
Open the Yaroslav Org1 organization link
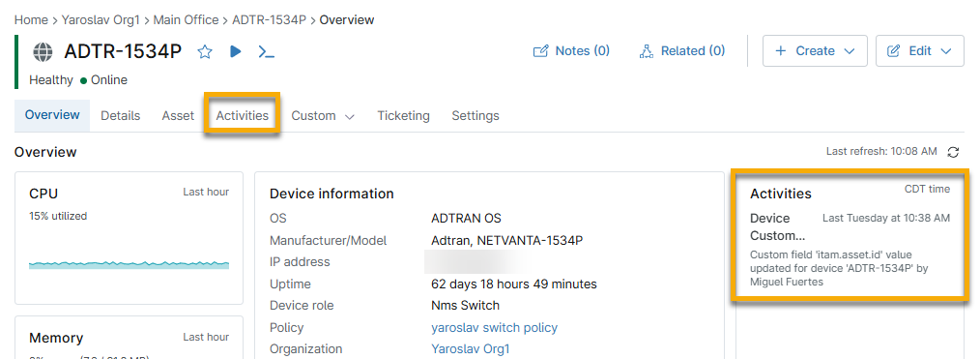pos(471,349)
